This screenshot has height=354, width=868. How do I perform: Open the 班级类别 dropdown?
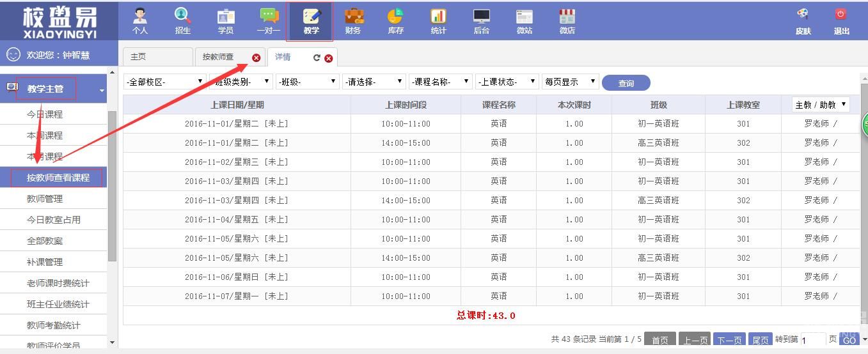241,82
